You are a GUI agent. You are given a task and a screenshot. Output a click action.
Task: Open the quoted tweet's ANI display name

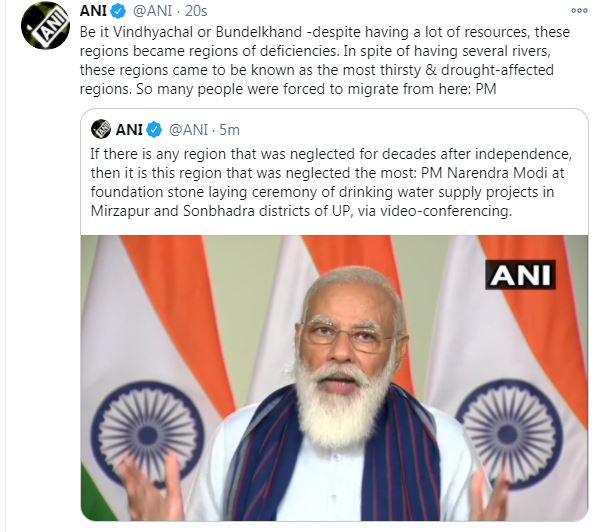click(x=129, y=130)
